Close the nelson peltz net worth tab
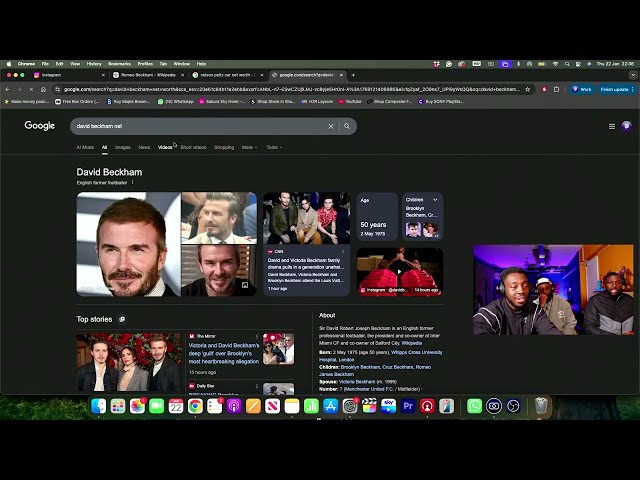 262,75
